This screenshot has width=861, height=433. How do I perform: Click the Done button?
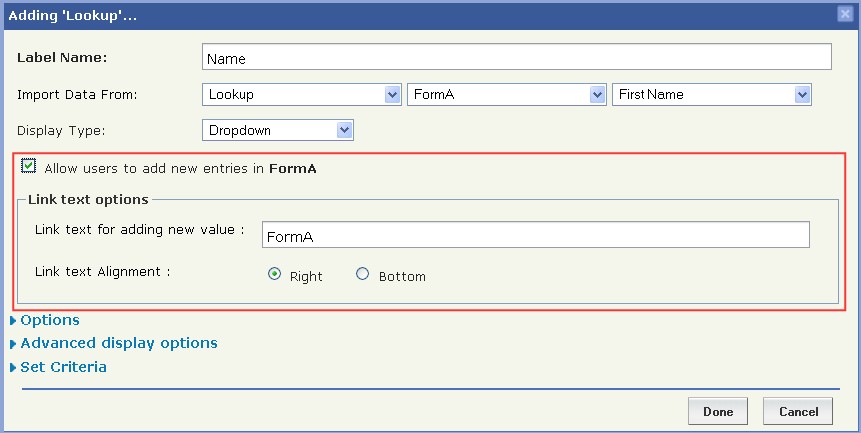(717, 411)
